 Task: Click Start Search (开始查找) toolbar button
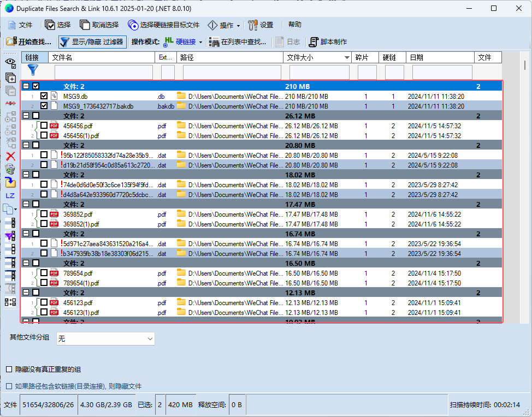[x=29, y=41]
